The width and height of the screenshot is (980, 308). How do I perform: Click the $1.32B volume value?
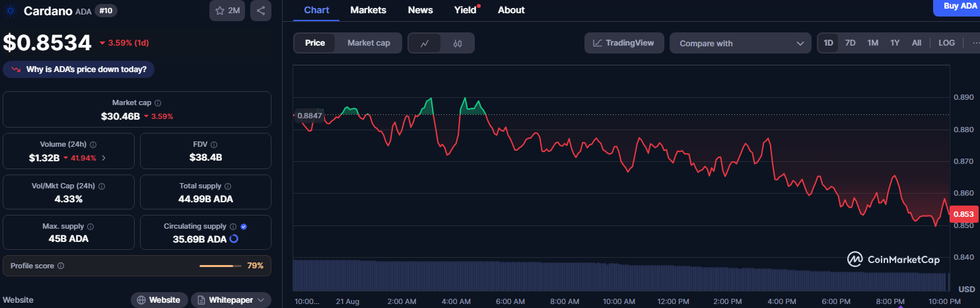click(44, 158)
